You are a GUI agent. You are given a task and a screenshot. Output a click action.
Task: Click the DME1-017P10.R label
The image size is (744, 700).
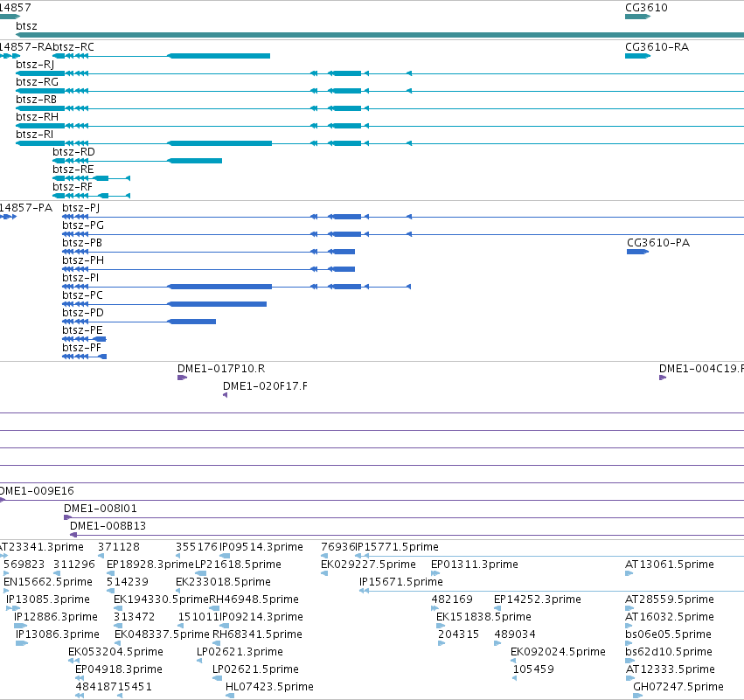click(221, 369)
